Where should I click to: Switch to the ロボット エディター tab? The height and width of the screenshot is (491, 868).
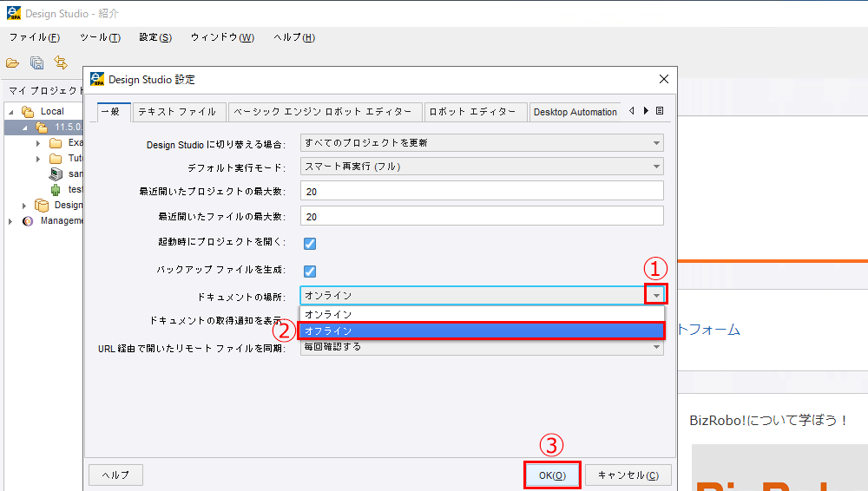point(475,112)
